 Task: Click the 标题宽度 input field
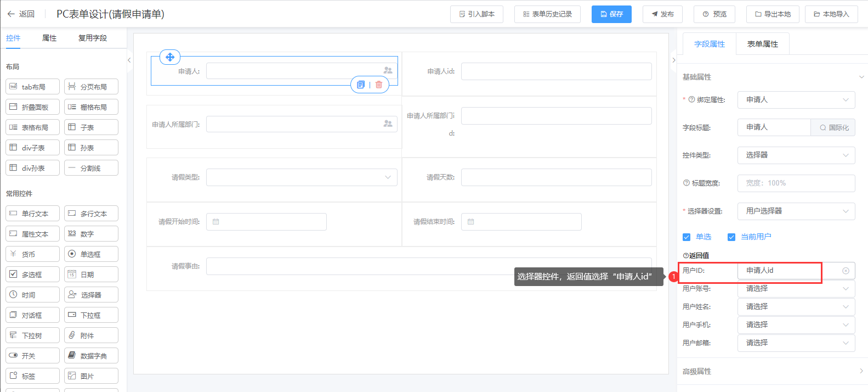click(x=796, y=183)
